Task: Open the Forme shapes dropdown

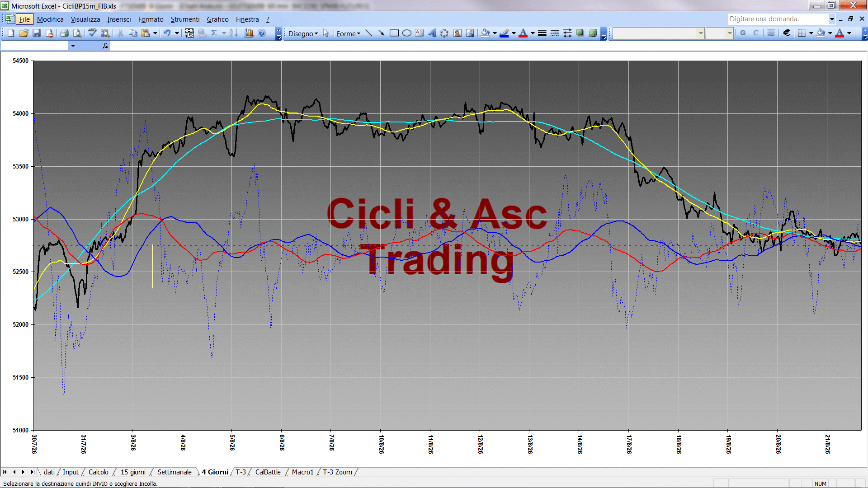Action: pyautogui.click(x=348, y=33)
